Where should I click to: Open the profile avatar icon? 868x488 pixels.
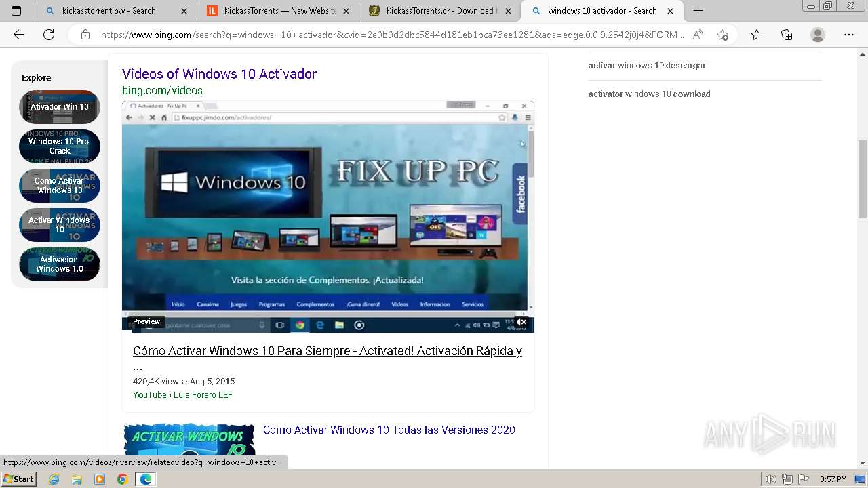818,35
